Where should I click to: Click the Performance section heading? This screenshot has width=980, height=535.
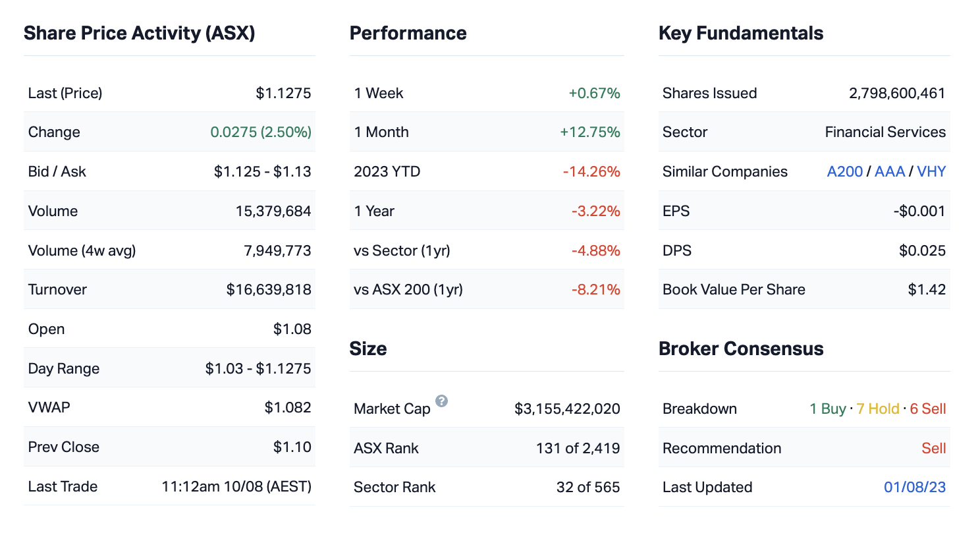tap(408, 34)
